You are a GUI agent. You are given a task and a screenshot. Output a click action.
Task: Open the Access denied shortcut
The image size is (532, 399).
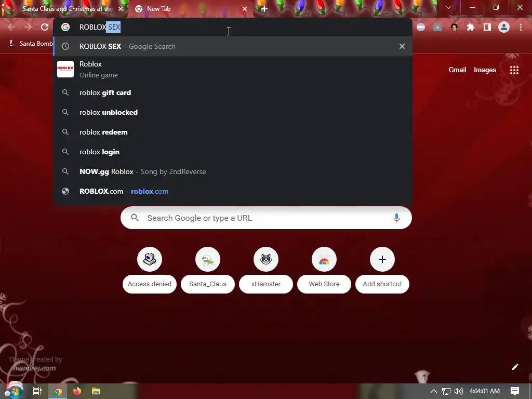click(150, 270)
